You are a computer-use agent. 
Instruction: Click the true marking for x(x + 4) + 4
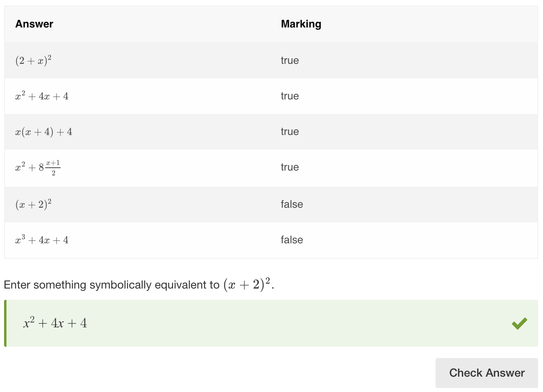(290, 132)
